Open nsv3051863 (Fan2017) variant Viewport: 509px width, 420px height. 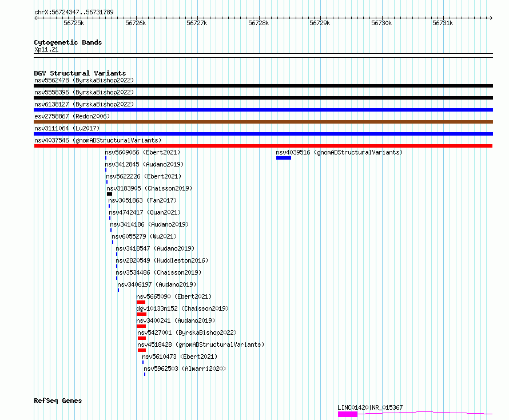[142, 200]
